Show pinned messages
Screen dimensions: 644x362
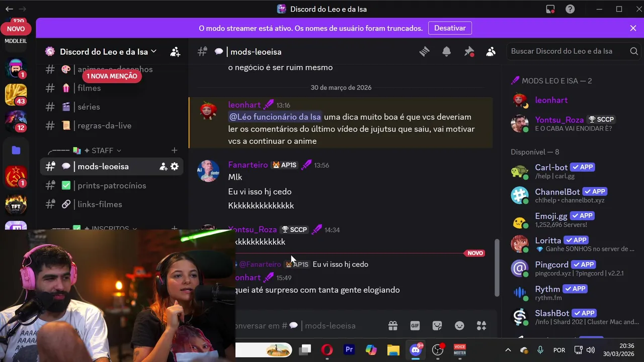click(469, 51)
